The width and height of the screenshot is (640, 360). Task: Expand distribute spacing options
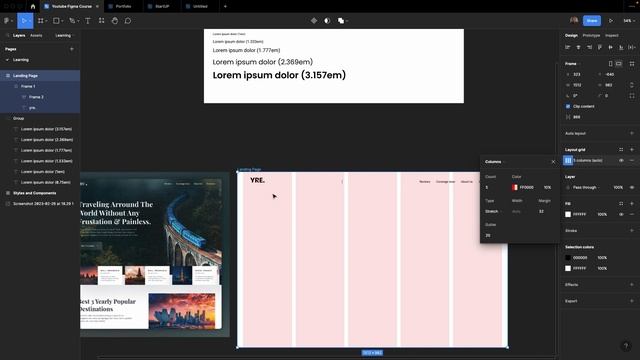click(632, 47)
